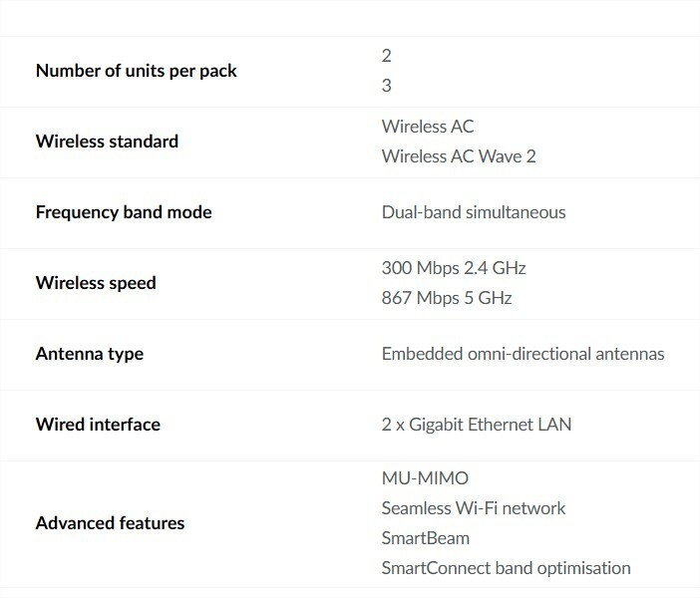Click the "Number of units per pack" label
700x598 pixels.
click(136, 71)
